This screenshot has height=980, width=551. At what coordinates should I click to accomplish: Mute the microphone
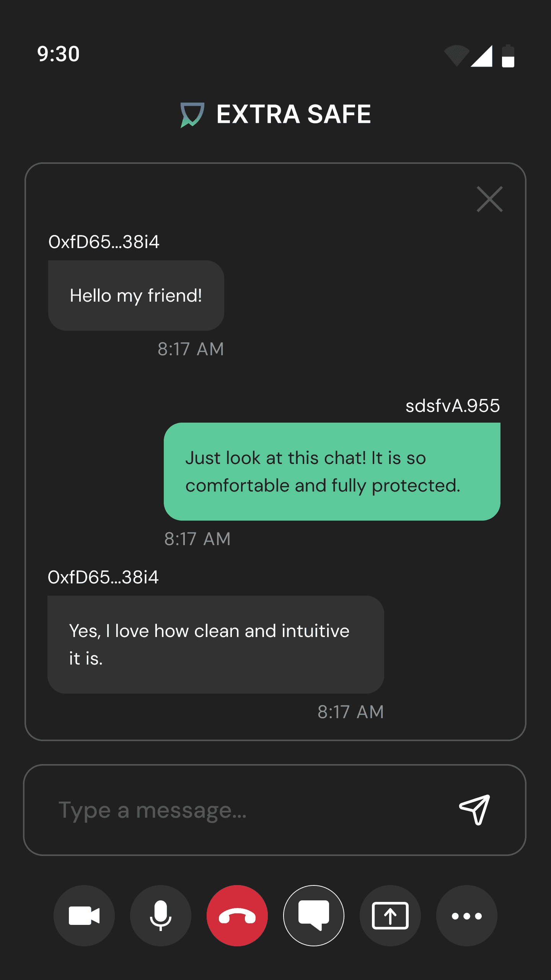tap(161, 916)
